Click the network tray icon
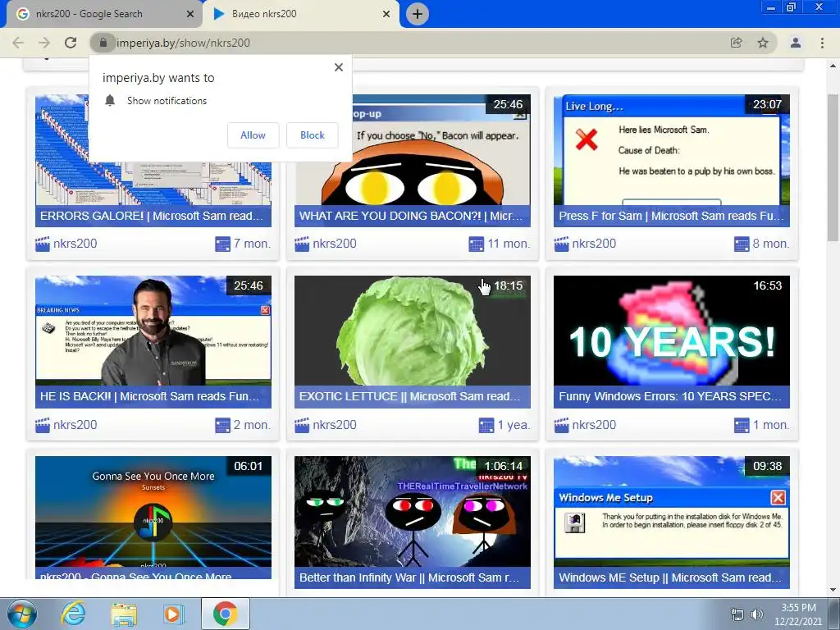This screenshot has height=630, width=840. (x=737, y=614)
